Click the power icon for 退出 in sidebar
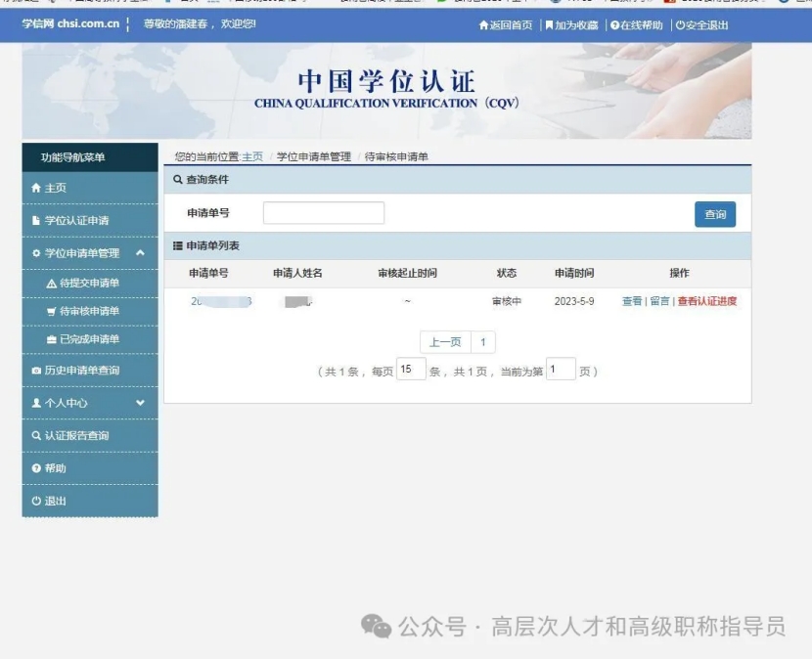 [36, 501]
